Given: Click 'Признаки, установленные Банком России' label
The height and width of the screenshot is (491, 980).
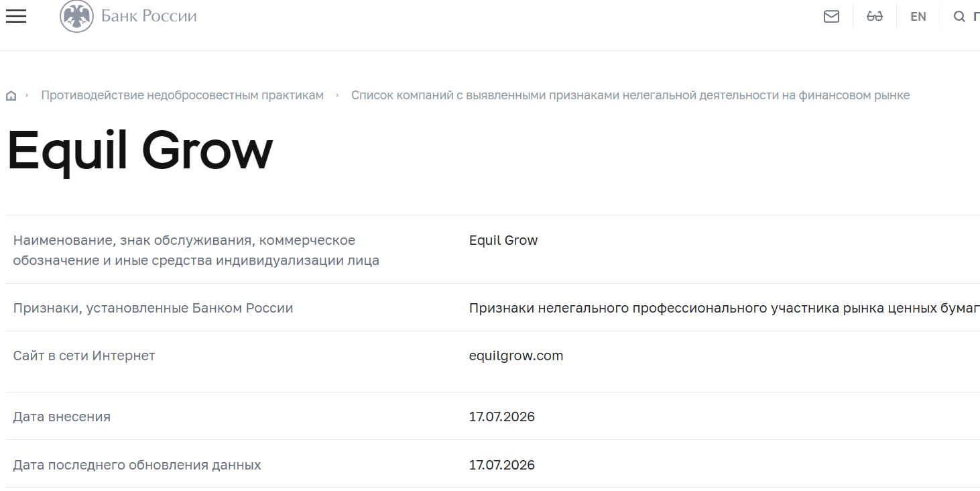Looking at the screenshot, I should click(154, 308).
